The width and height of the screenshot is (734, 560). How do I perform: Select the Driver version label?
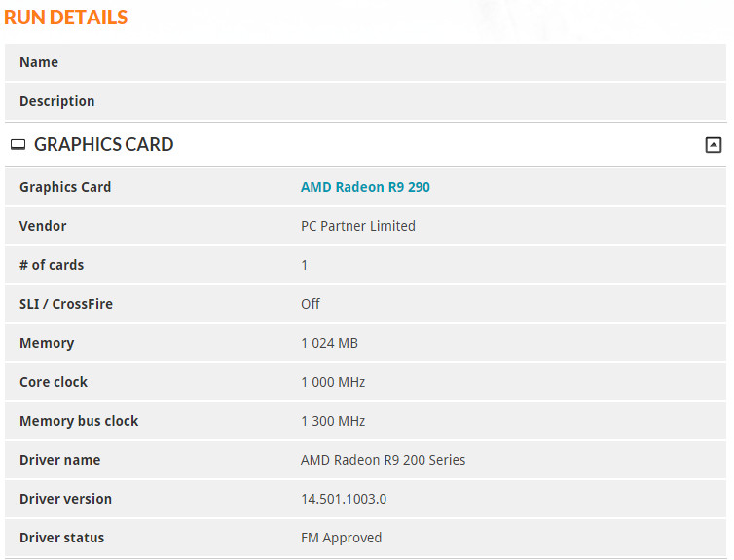coord(65,499)
